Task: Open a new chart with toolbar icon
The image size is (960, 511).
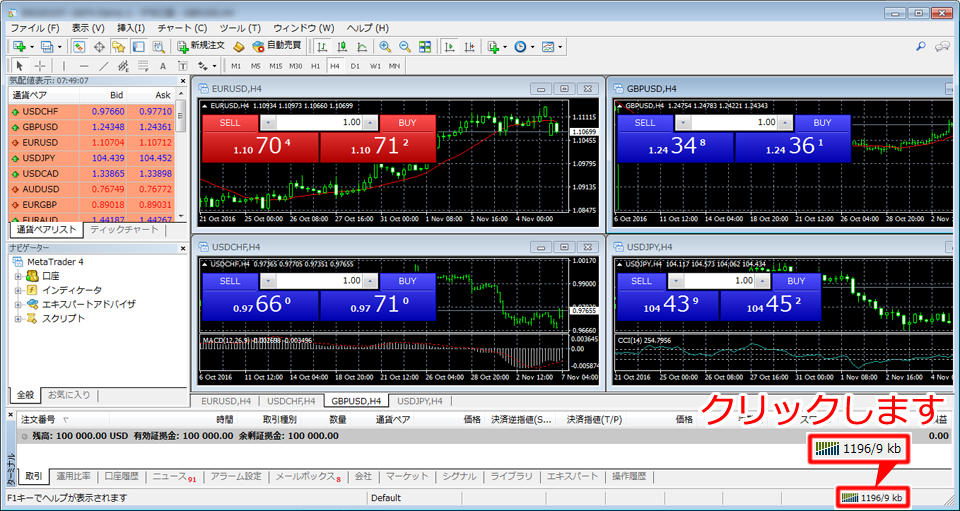Action: [x=18, y=46]
